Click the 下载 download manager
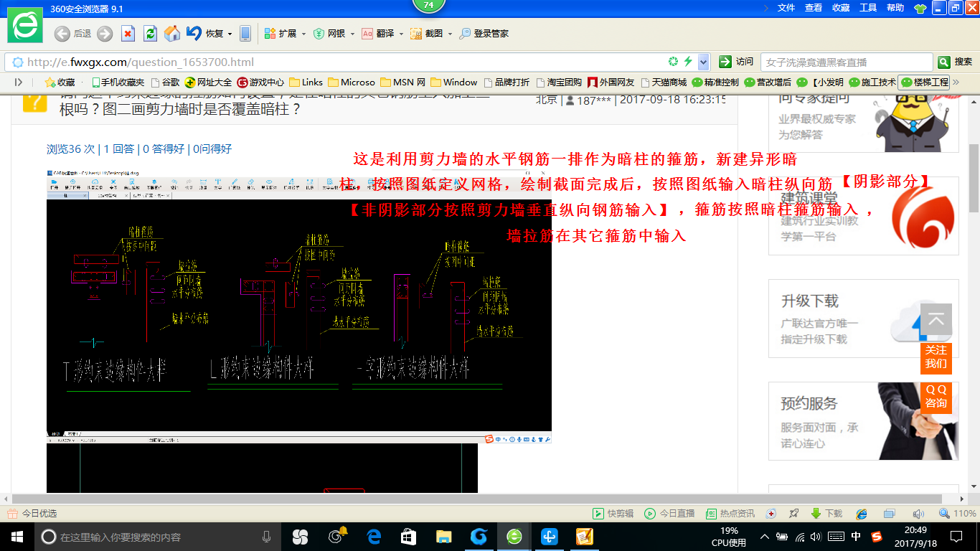This screenshot has height=551, width=980. click(x=826, y=514)
